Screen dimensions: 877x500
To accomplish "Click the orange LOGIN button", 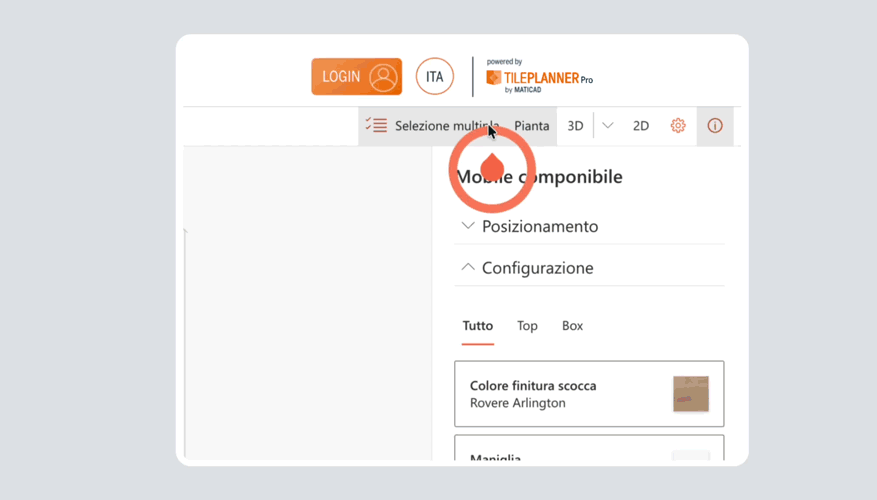I will tap(356, 77).
